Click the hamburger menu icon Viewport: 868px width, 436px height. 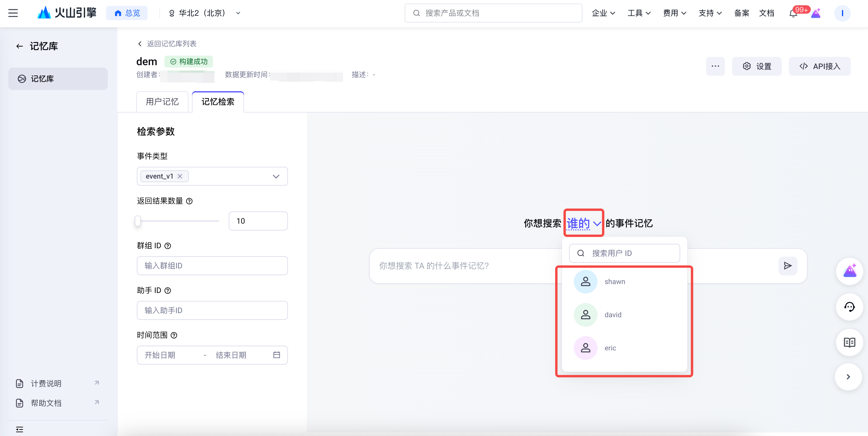coord(13,13)
